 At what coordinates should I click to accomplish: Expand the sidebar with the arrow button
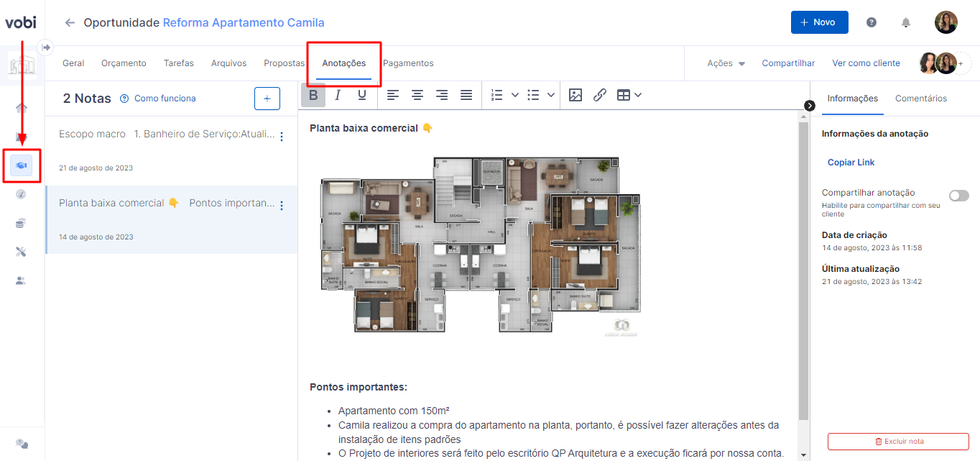(46, 47)
